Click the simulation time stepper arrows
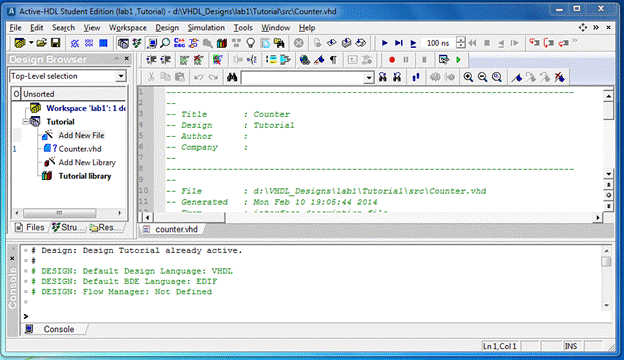This screenshot has width=624, height=360. tap(461, 43)
